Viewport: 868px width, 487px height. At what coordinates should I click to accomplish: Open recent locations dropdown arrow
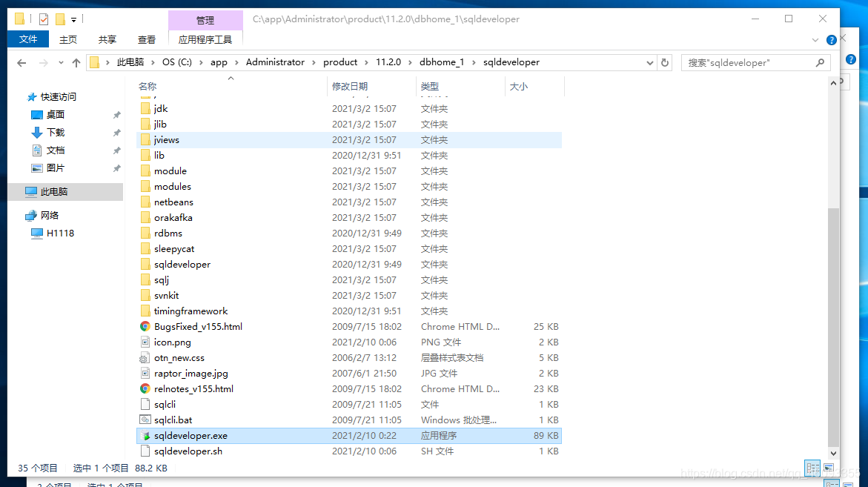(x=61, y=62)
